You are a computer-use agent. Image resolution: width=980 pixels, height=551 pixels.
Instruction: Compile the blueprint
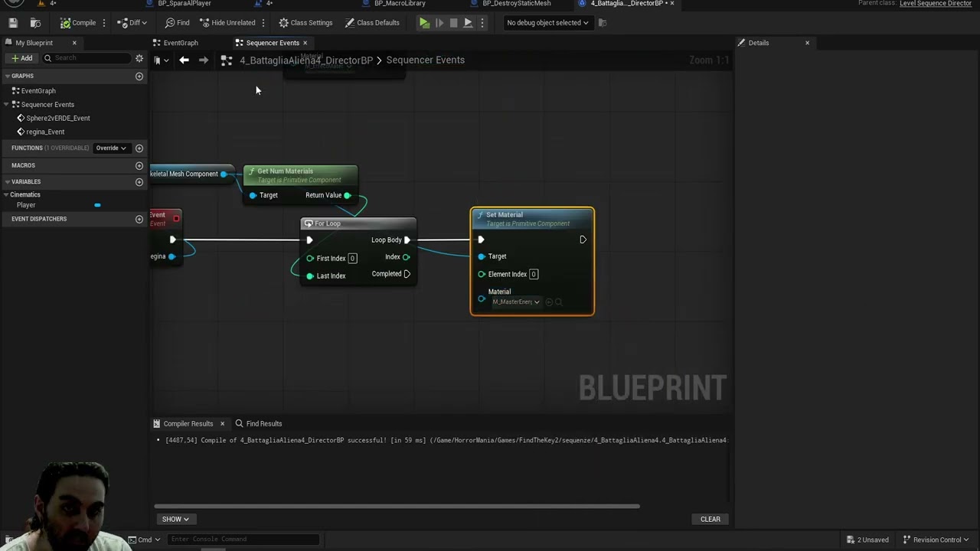78,23
